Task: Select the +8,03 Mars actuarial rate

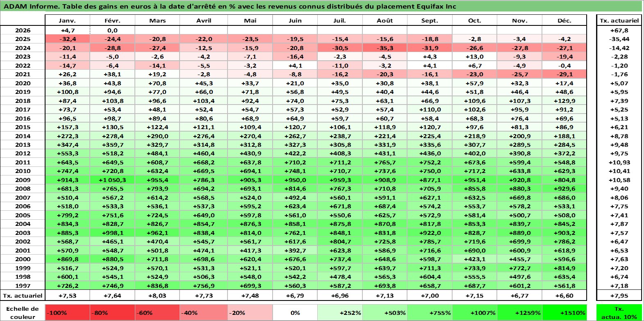Action: coord(157,296)
